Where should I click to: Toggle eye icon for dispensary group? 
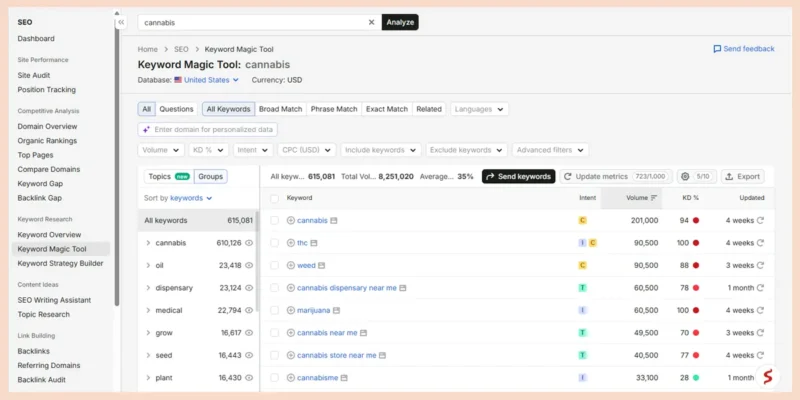pos(249,288)
